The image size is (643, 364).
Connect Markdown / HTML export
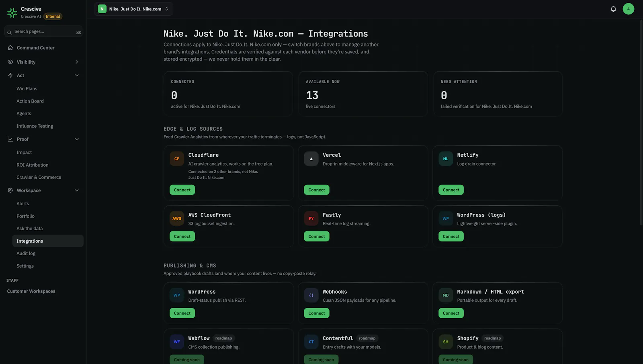451,313
